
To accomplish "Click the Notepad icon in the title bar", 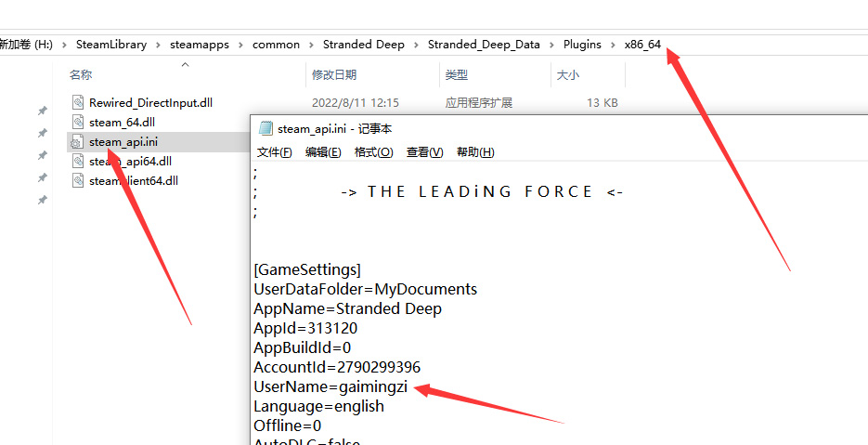I will (266, 129).
